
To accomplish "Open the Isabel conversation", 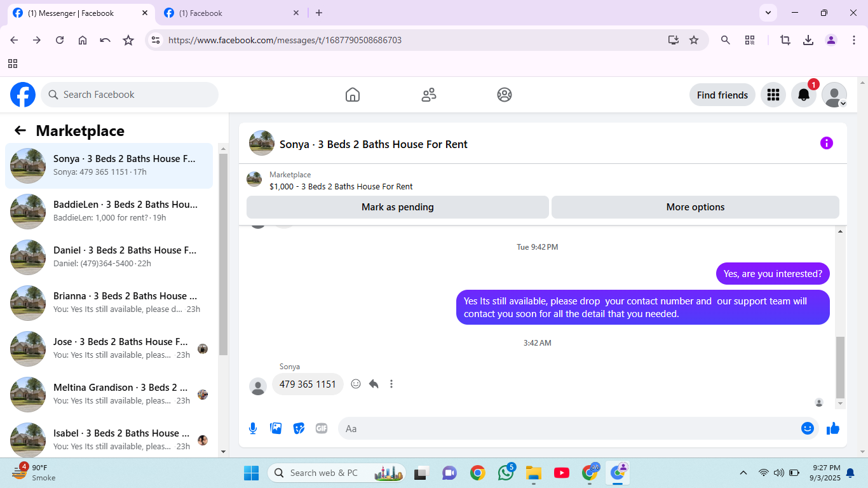I will tap(109, 439).
